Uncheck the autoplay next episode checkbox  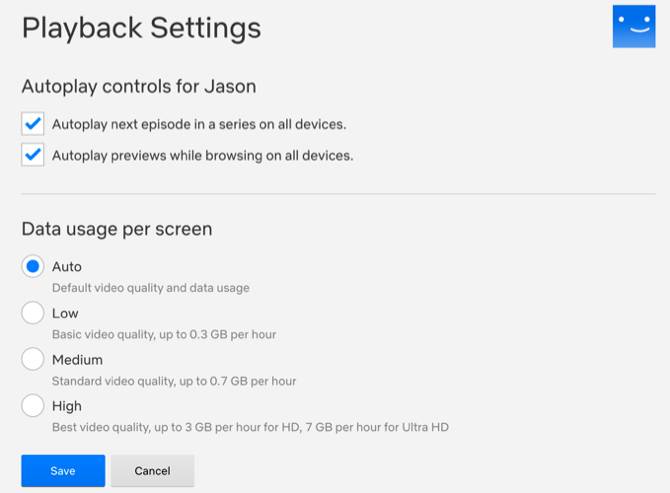[33, 124]
